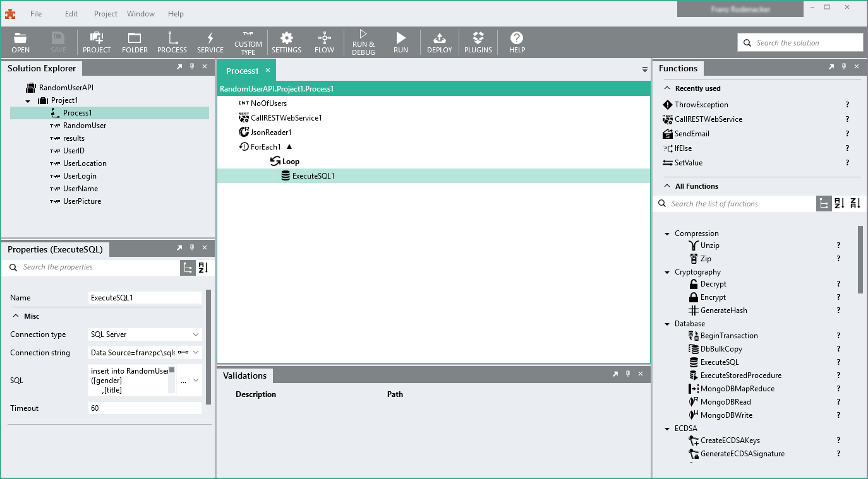This screenshot has height=479, width=868.
Task: Select the Zip function
Action: [x=706, y=259]
